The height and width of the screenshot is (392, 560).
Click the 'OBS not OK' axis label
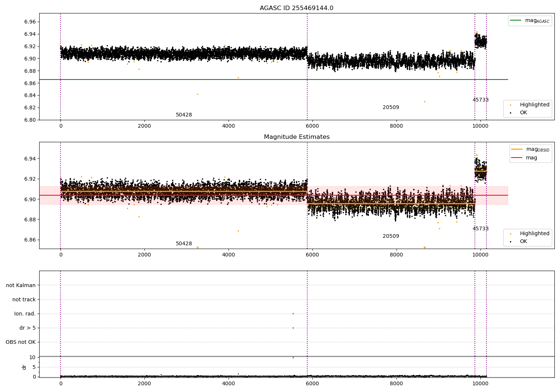(x=21, y=342)
